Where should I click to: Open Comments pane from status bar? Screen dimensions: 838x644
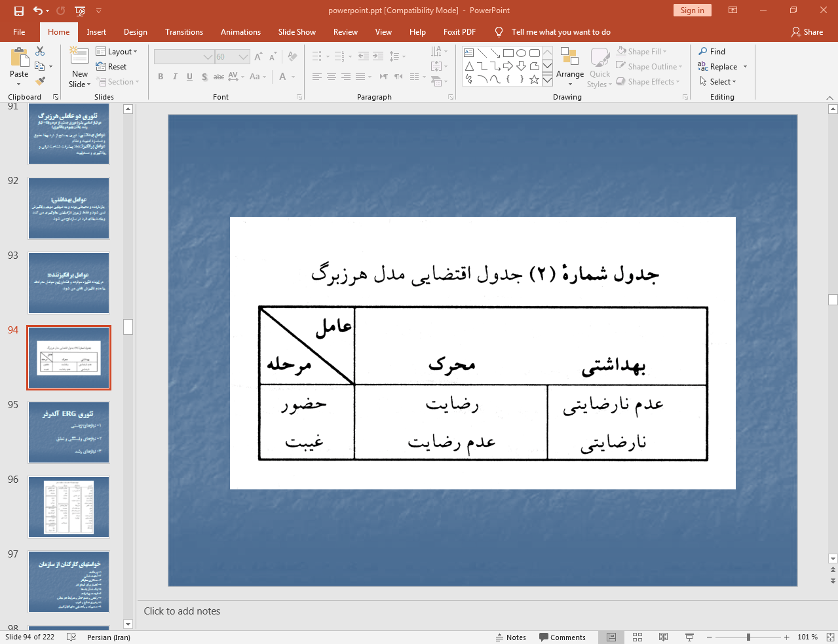click(563, 637)
